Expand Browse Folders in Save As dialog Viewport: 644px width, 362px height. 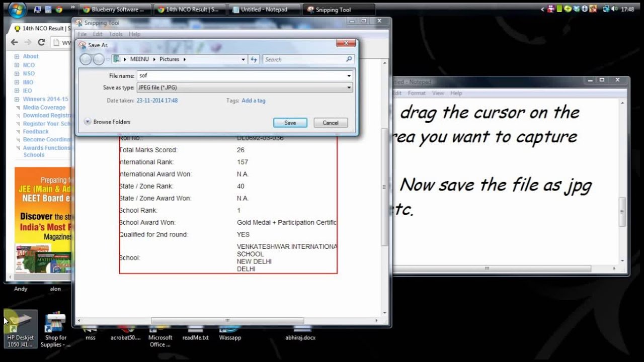(x=107, y=122)
